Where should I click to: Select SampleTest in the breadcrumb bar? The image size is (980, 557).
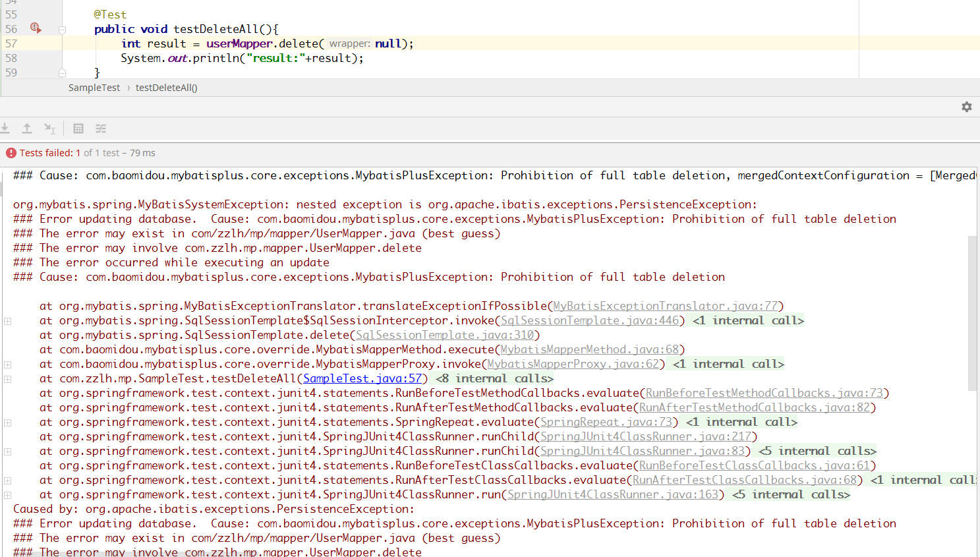click(x=94, y=88)
